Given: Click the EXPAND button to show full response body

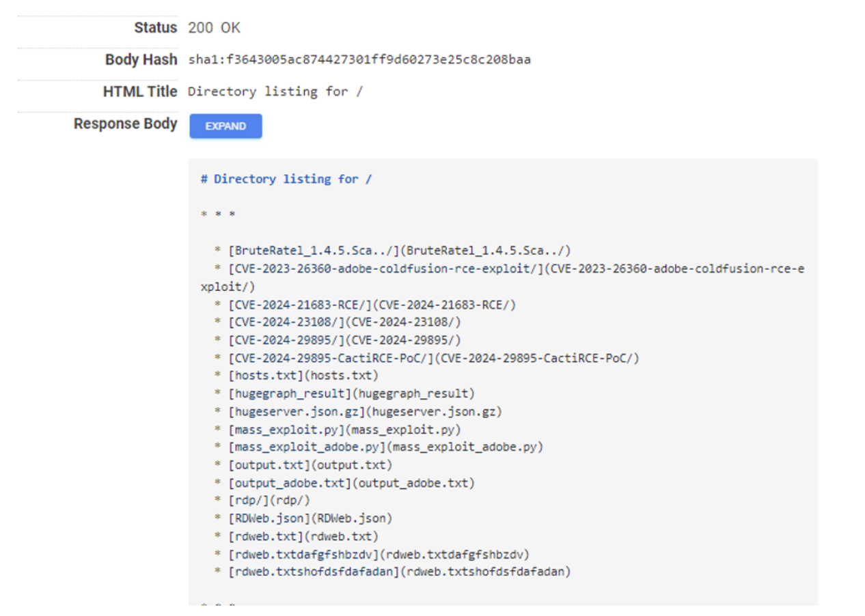Looking at the screenshot, I should tap(225, 126).
